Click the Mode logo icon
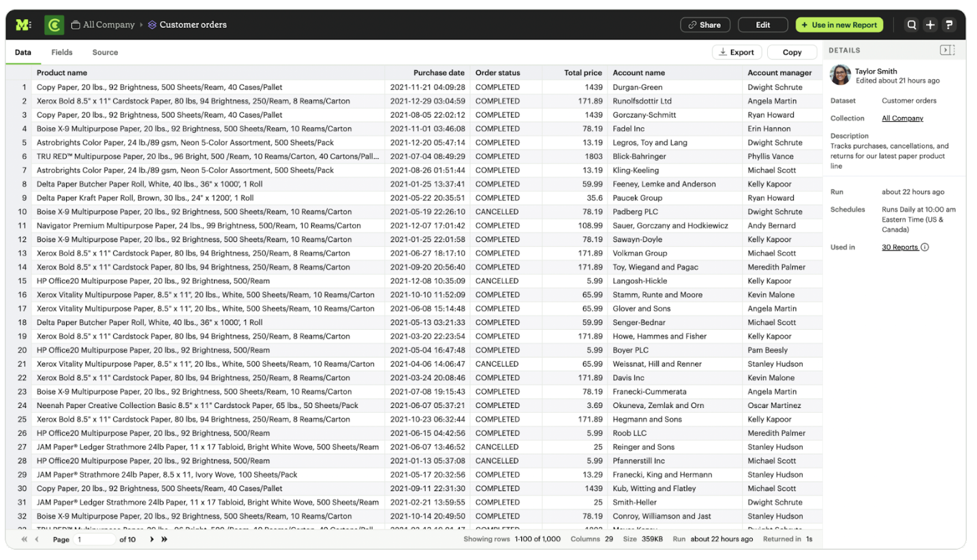Image resolution: width=977 pixels, height=560 pixels. tap(23, 25)
